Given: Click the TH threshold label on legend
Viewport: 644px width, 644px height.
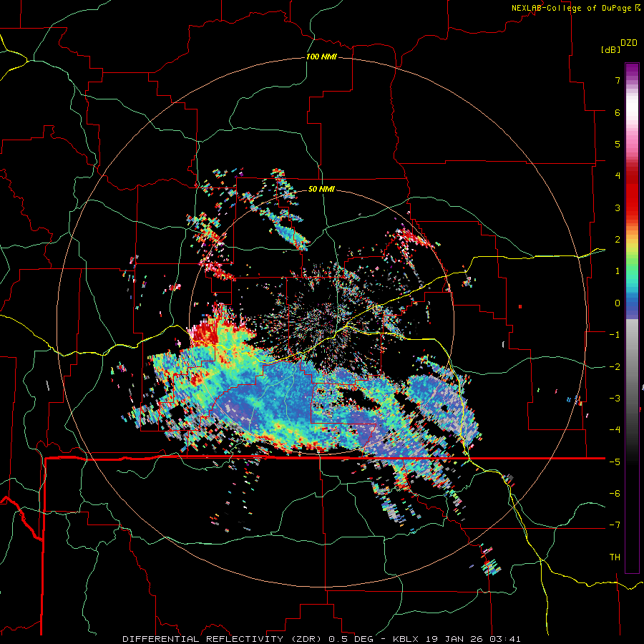Looking at the screenshot, I should 615,557.
